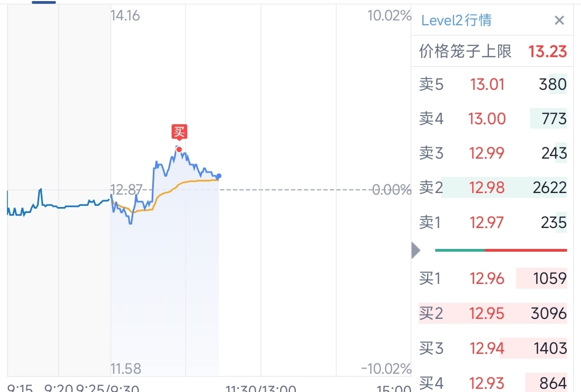Choose 卖3 price 12.99
This screenshot has width=581, height=392.
487,153
